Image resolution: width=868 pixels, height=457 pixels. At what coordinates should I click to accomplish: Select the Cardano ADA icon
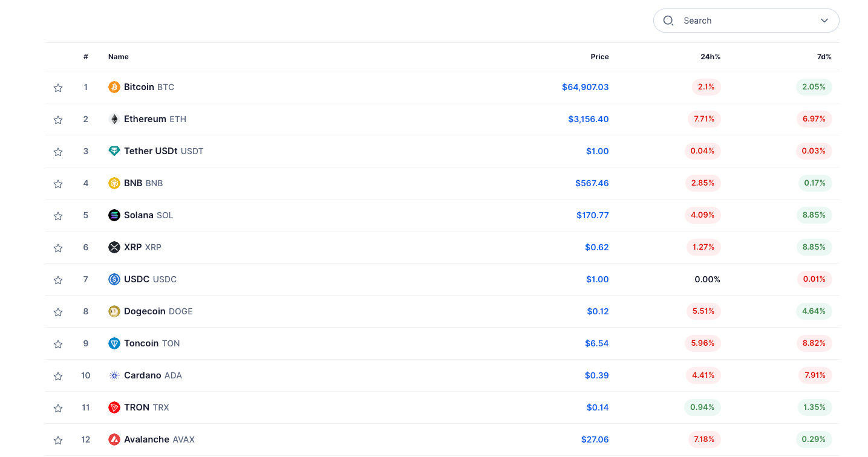[x=114, y=375]
